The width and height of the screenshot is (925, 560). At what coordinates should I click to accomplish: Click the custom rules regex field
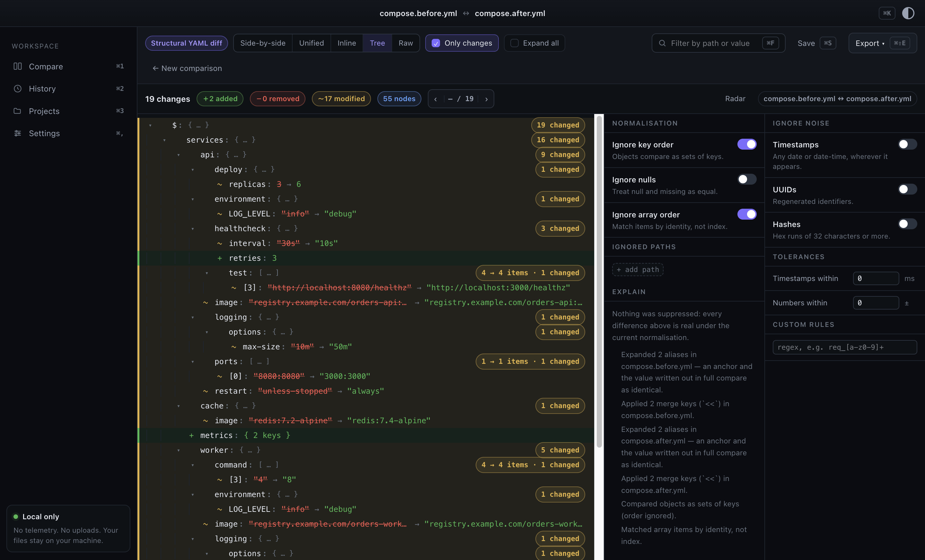pyautogui.click(x=845, y=347)
